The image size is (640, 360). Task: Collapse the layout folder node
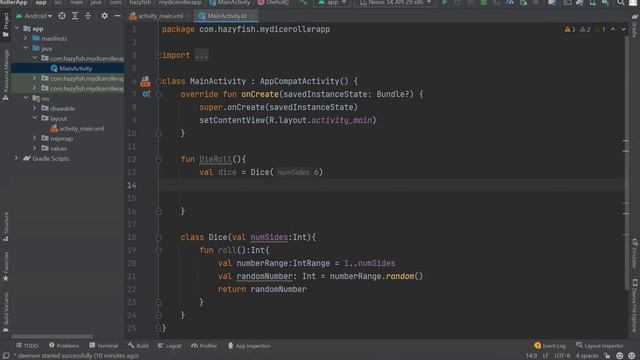coord(35,118)
